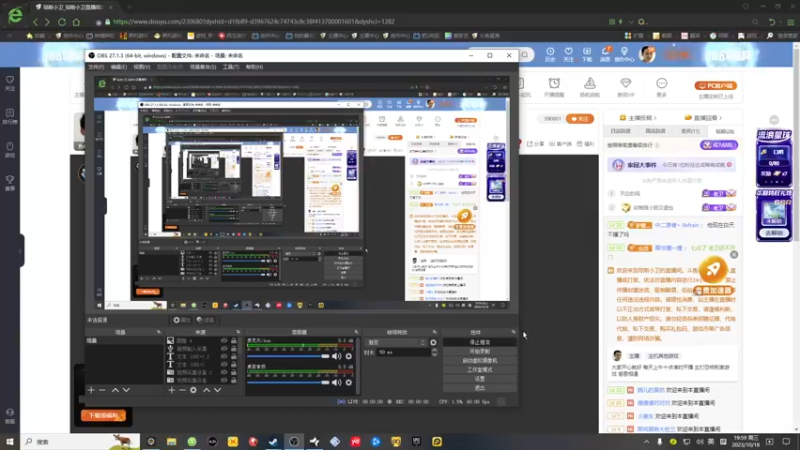Switch to the 周活跃度 tab
Screen dimensions: 800x450
click(656, 132)
